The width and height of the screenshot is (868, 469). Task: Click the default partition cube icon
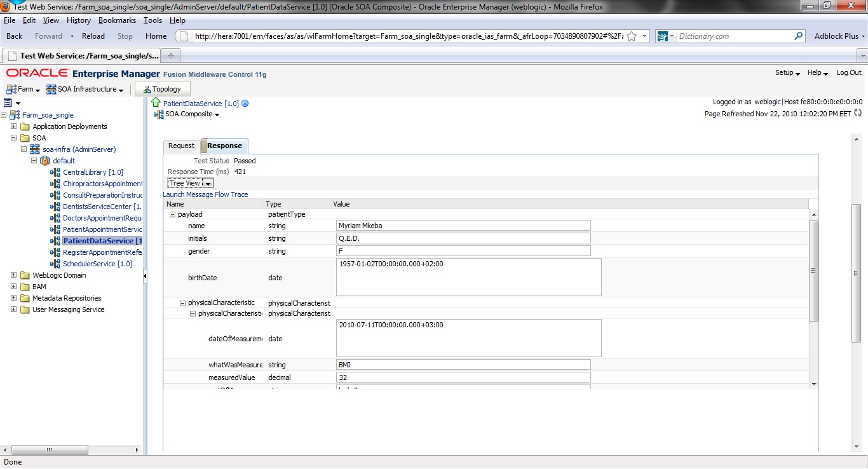click(x=44, y=161)
